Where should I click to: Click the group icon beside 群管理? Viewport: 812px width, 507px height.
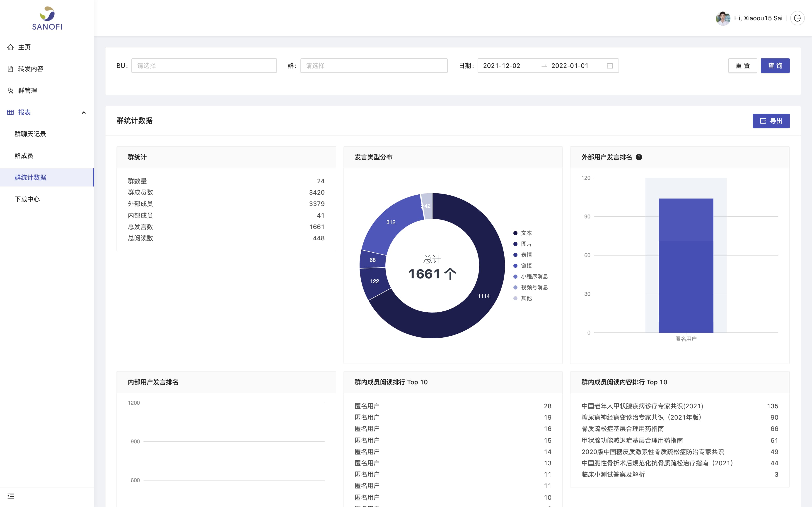11,91
